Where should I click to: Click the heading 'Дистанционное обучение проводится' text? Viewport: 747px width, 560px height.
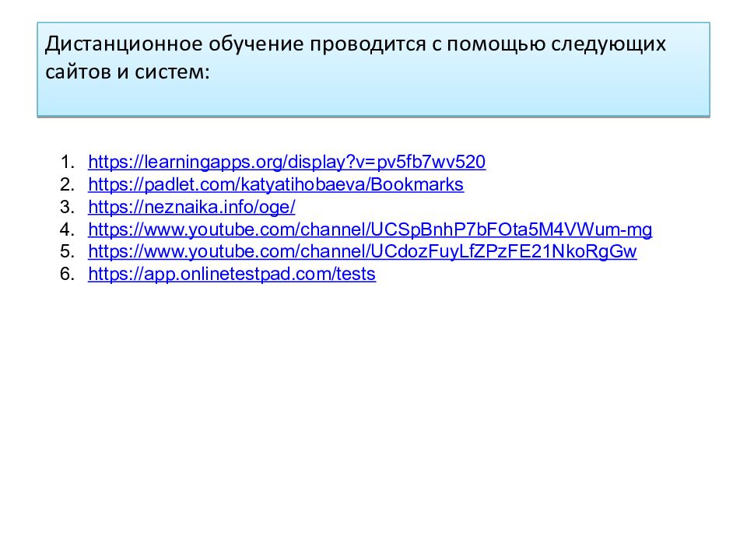click(x=235, y=44)
